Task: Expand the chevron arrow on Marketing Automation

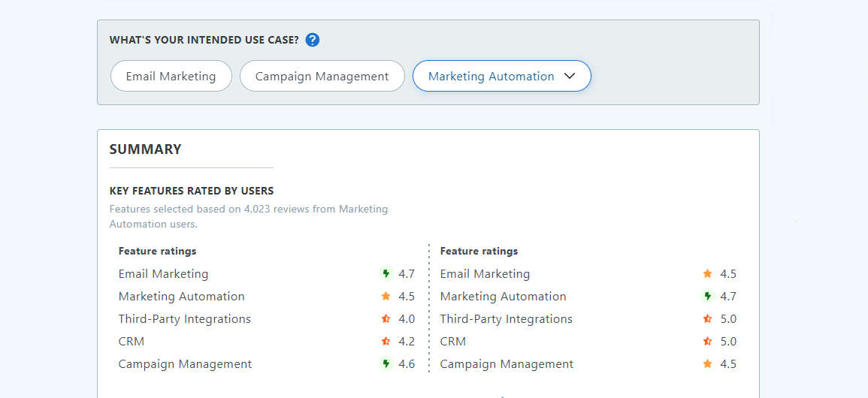Action: click(569, 76)
